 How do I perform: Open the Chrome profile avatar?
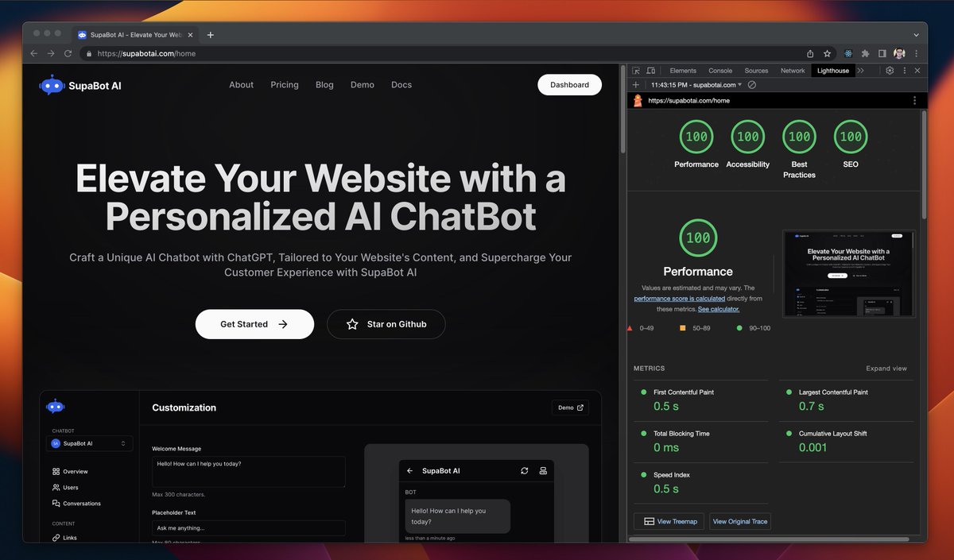click(x=899, y=53)
